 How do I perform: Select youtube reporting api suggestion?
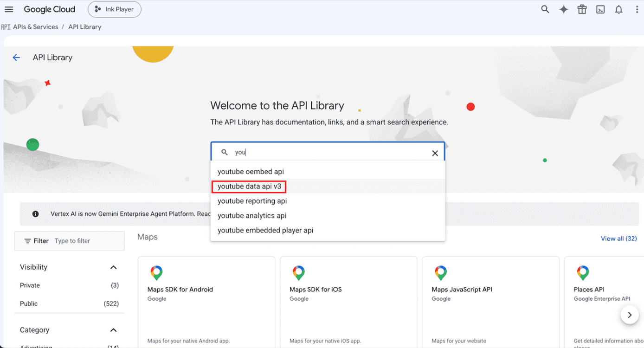328,201
